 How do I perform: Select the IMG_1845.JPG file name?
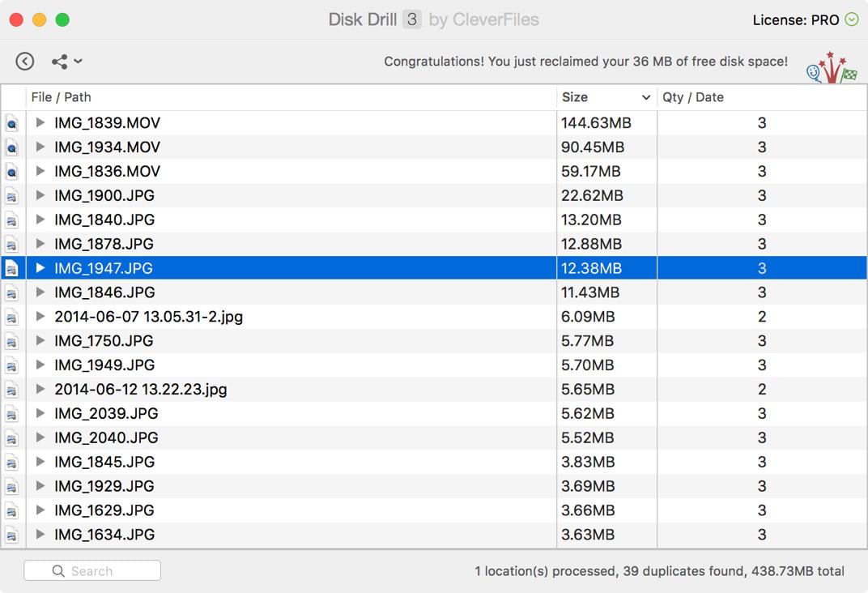104,463
